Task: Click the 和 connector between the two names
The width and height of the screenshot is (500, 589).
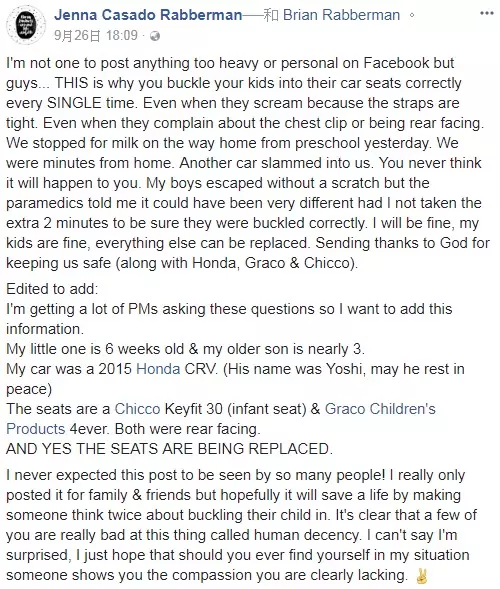Action: click(271, 15)
